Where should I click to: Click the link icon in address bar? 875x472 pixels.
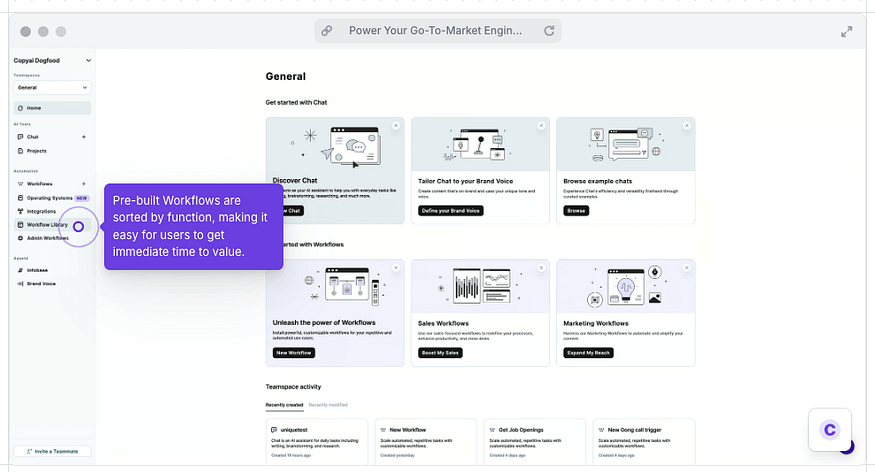(x=326, y=31)
